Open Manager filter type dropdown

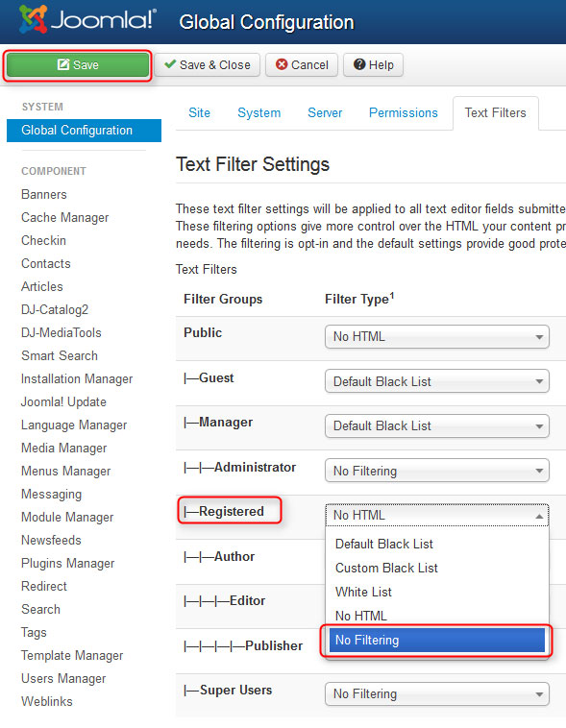tap(437, 426)
